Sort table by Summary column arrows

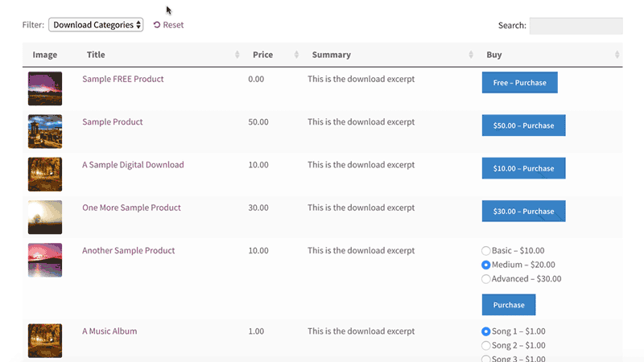pos(471,55)
